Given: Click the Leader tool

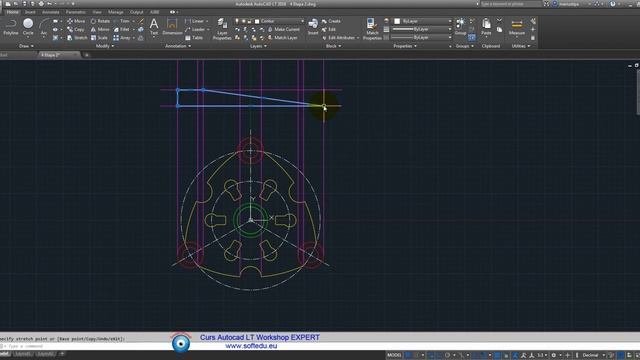Looking at the screenshot, I should pos(195,29).
